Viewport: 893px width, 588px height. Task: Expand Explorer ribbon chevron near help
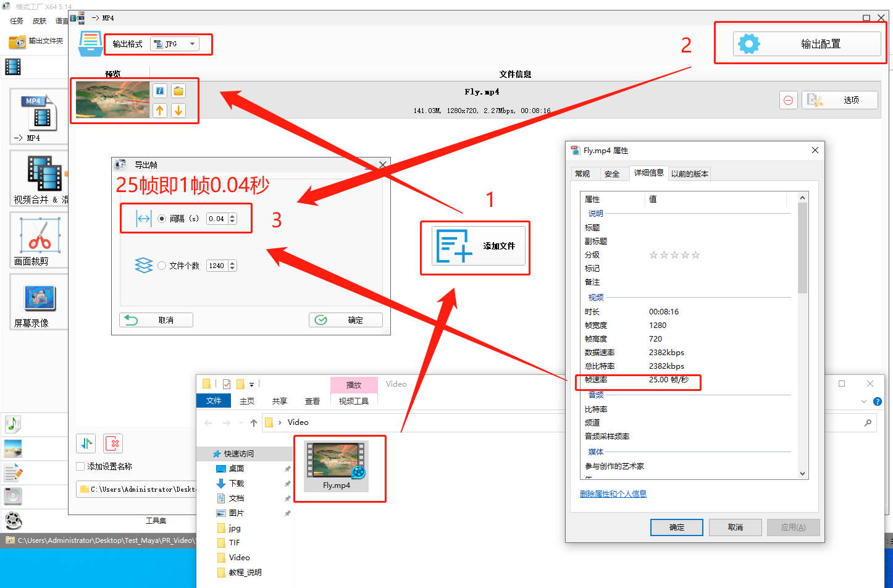point(864,401)
